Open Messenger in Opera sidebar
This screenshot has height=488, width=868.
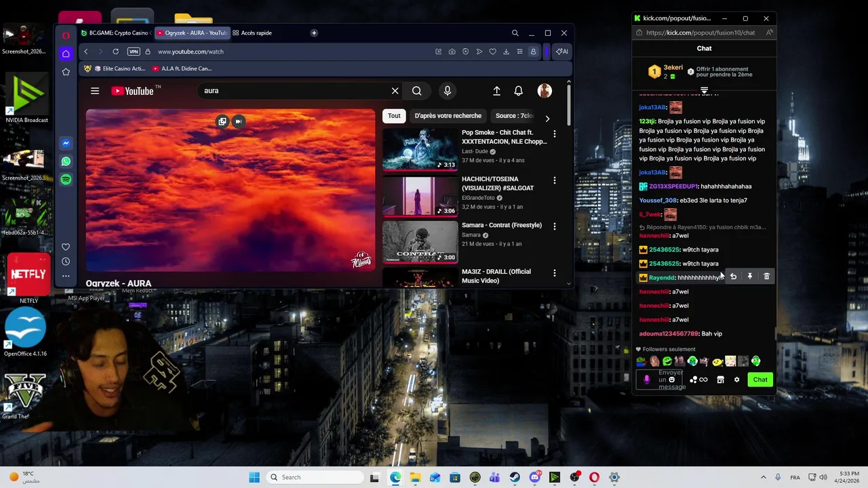(x=66, y=143)
